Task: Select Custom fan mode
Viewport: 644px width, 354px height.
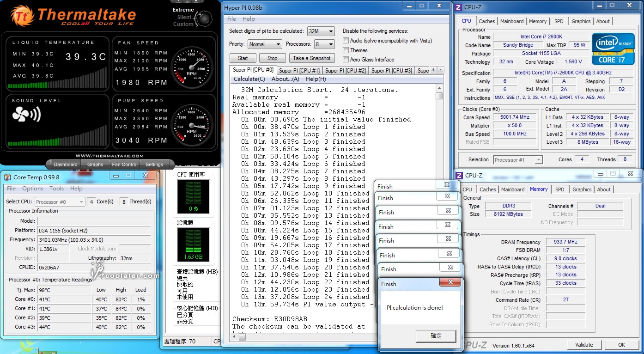Action: (183, 24)
